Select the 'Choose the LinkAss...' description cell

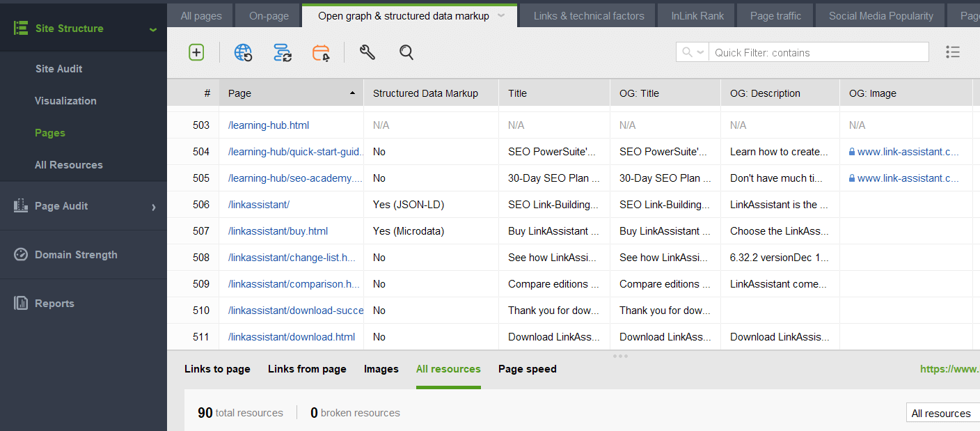coord(780,231)
